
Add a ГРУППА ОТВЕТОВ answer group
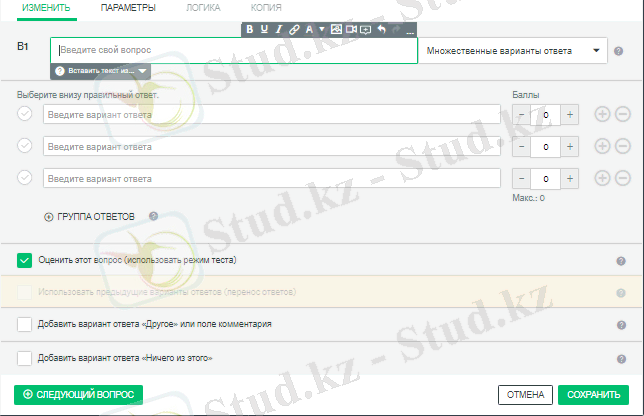point(90,217)
